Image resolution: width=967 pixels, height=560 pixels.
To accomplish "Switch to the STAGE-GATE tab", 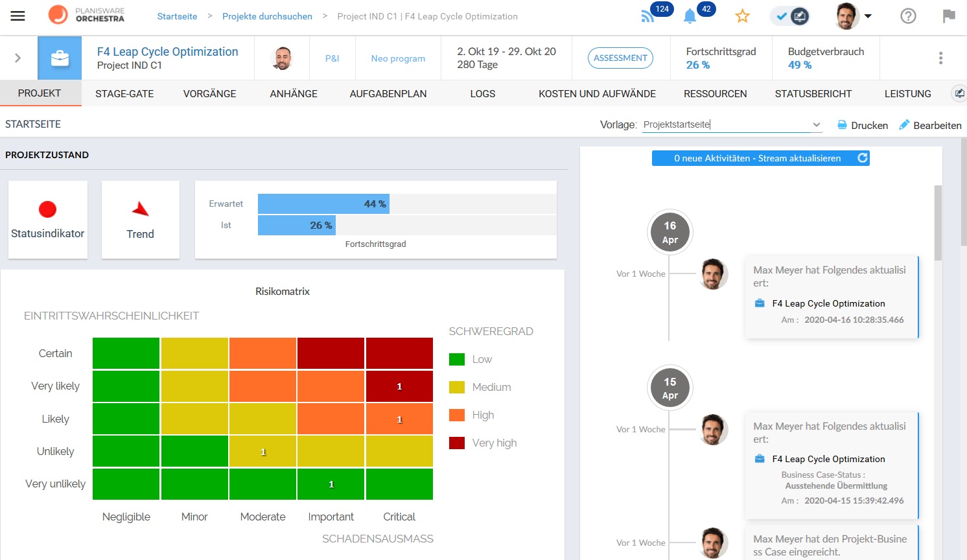I will coord(124,94).
